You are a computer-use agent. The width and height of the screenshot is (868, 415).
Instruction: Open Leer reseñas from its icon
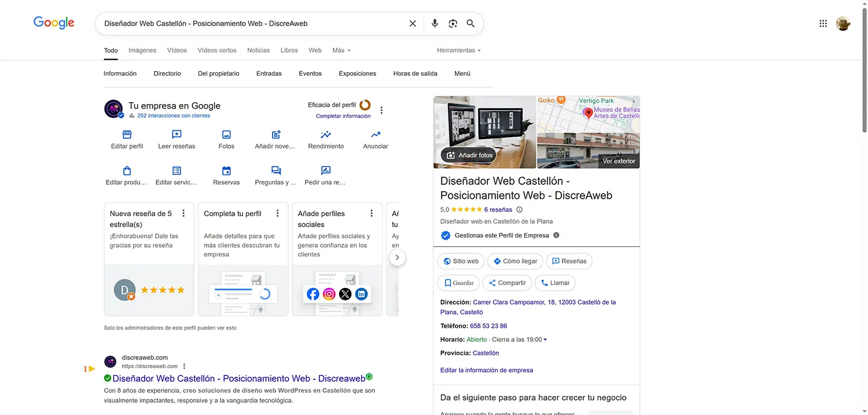[176, 135]
